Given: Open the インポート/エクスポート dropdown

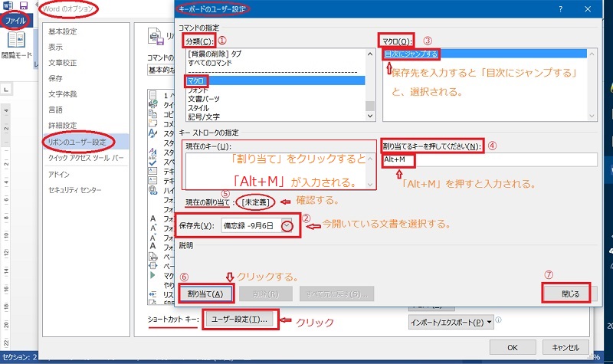Looking at the screenshot, I should tap(451, 323).
